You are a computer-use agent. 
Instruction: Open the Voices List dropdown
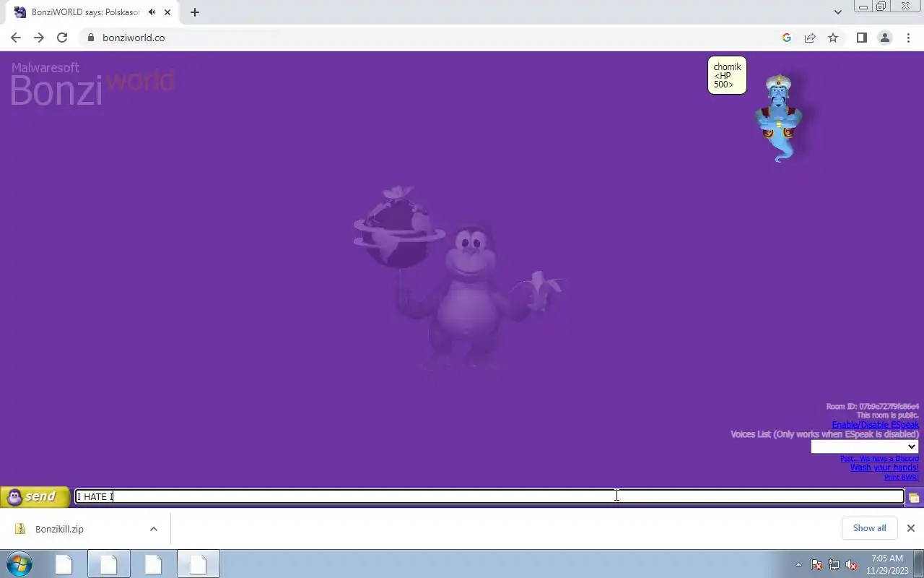click(864, 447)
